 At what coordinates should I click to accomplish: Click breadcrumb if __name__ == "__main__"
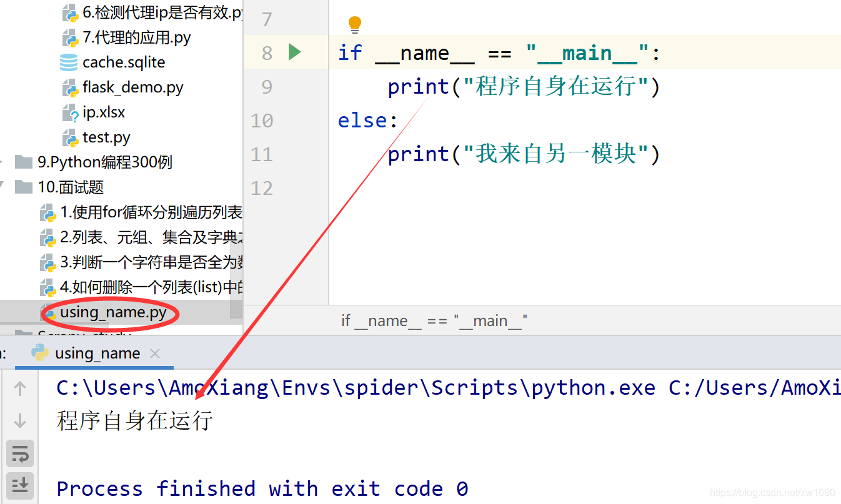[434, 320]
